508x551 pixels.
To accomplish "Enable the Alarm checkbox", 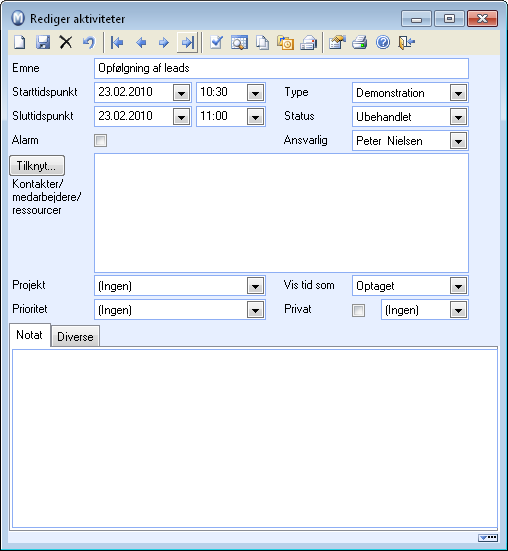I will coord(100,141).
